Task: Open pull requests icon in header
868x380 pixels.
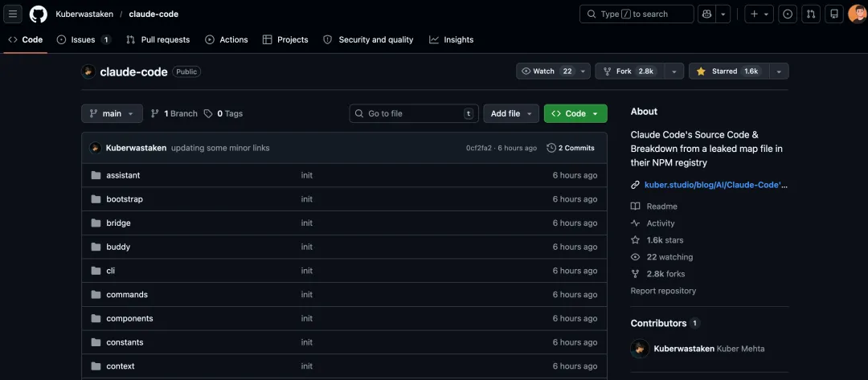Action: 811,14
